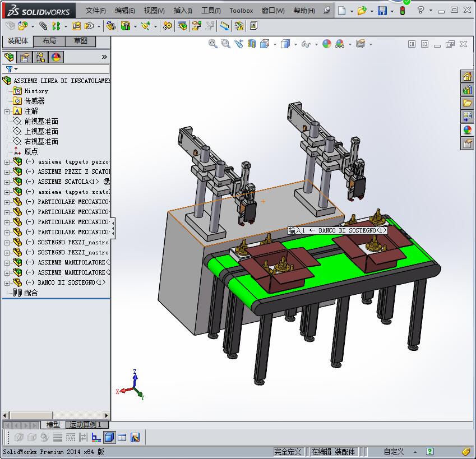
Task: Click the table layout icon in bottom toolbar
Action: (x=122, y=437)
